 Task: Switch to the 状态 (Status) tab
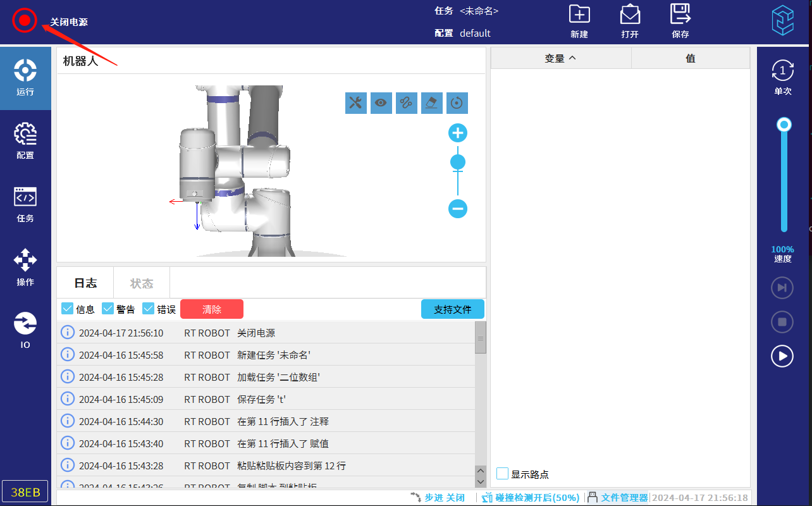click(142, 283)
